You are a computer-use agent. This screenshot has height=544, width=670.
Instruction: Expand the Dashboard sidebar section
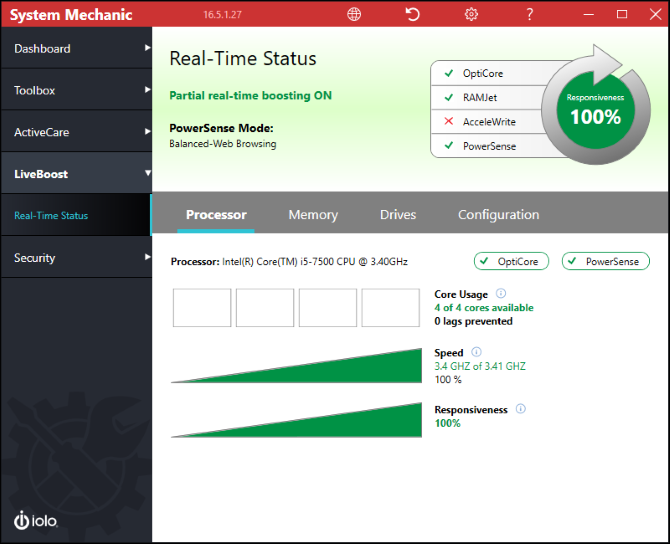76,48
